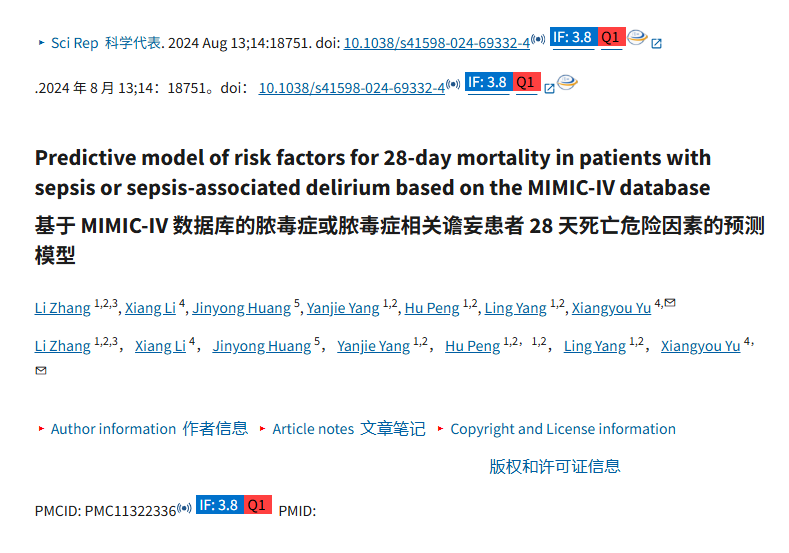Click the signal icon next to PMC11322336
The height and width of the screenshot is (553, 789).
click(184, 508)
